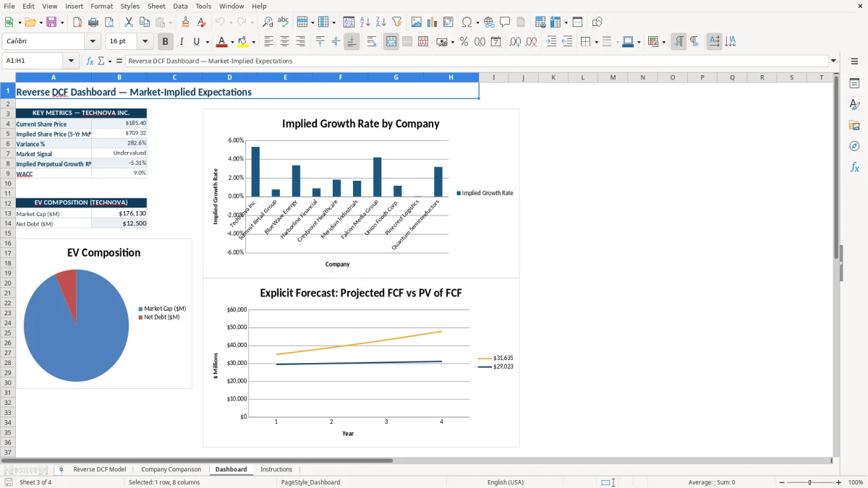Open sidebar Gallery icon
868x488 pixels.
coord(854,126)
